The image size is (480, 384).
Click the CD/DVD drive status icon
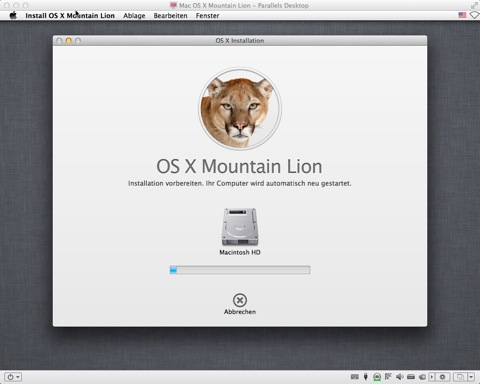(422, 377)
